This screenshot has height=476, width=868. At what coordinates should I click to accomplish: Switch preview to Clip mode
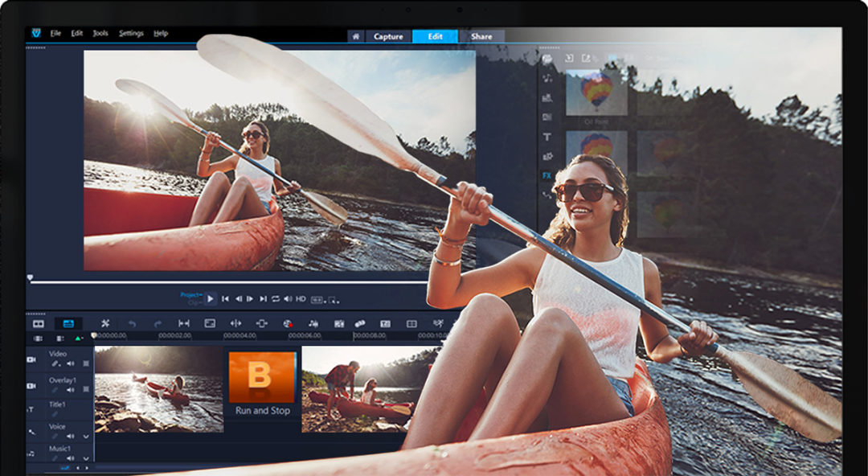click(194, 303)
